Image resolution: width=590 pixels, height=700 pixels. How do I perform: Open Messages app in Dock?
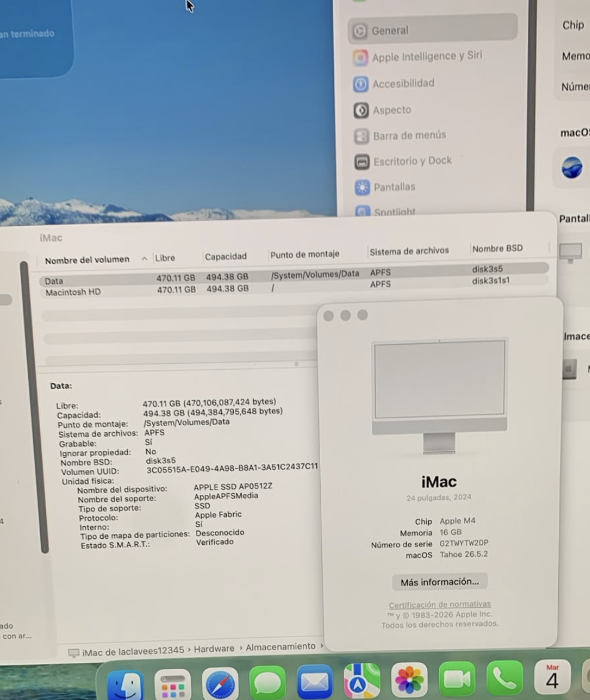(267, 683)
